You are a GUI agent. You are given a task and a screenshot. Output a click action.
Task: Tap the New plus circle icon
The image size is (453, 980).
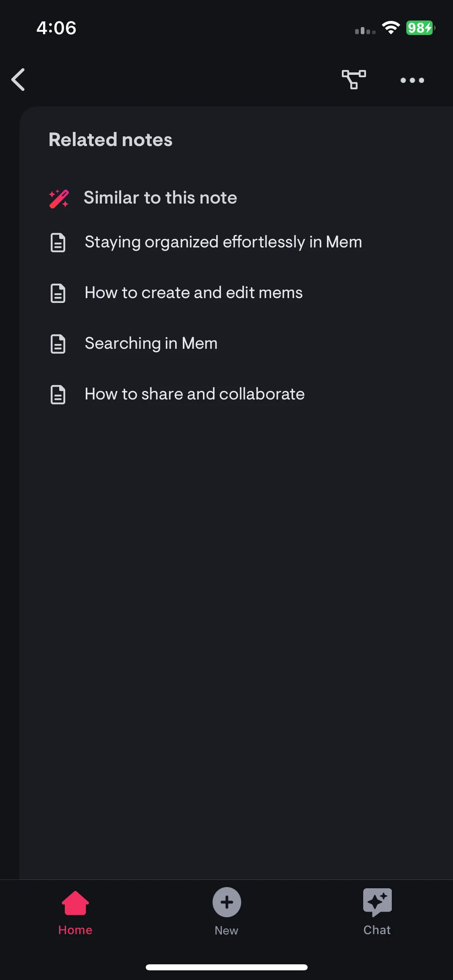(x=227, y=902)
